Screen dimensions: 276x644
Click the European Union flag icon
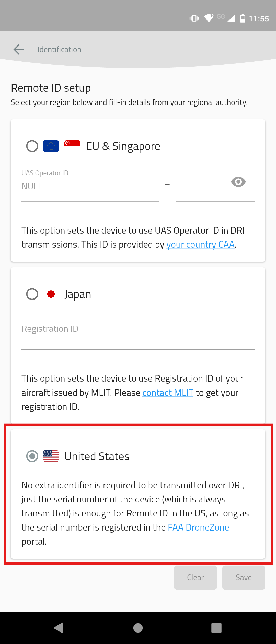click(51, 146)
